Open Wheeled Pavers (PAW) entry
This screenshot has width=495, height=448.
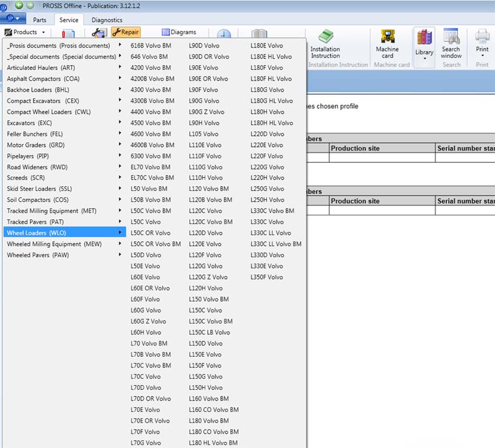(64, 255)
